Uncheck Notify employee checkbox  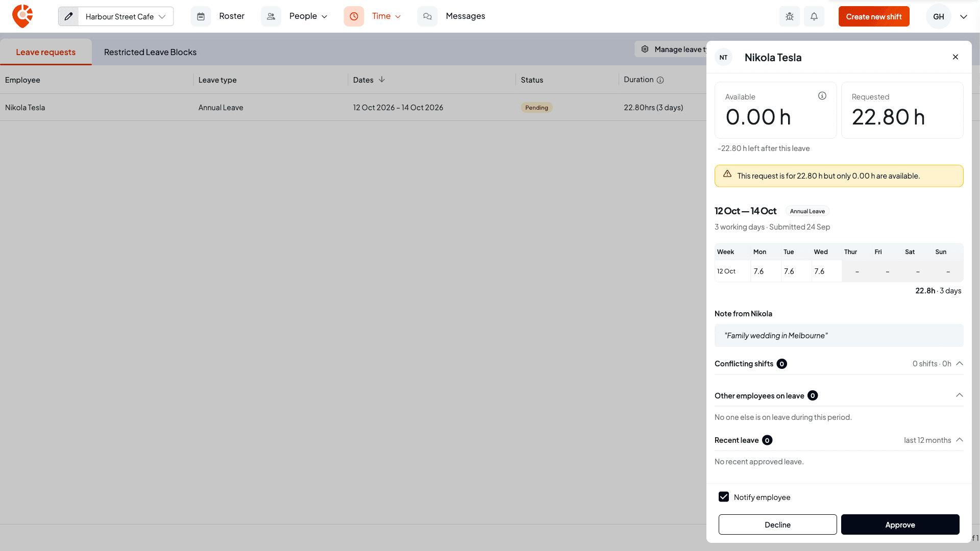tap(724, 497)
